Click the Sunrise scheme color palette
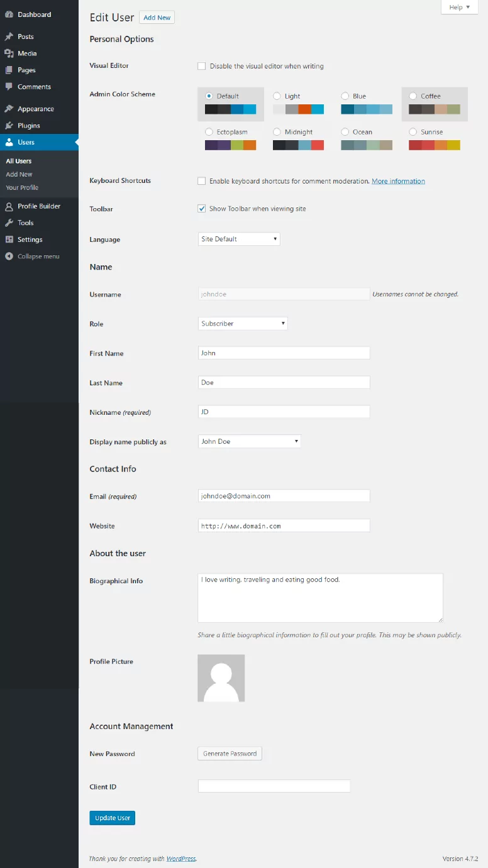 435,145
